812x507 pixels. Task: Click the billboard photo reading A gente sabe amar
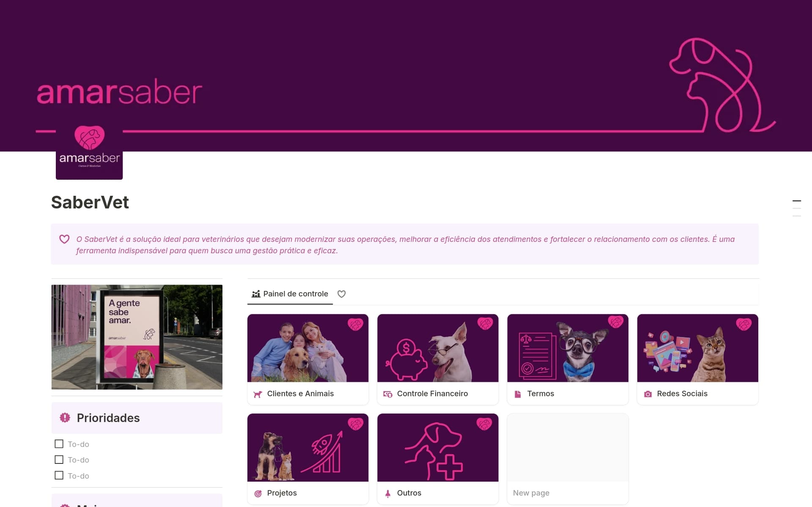137,337
